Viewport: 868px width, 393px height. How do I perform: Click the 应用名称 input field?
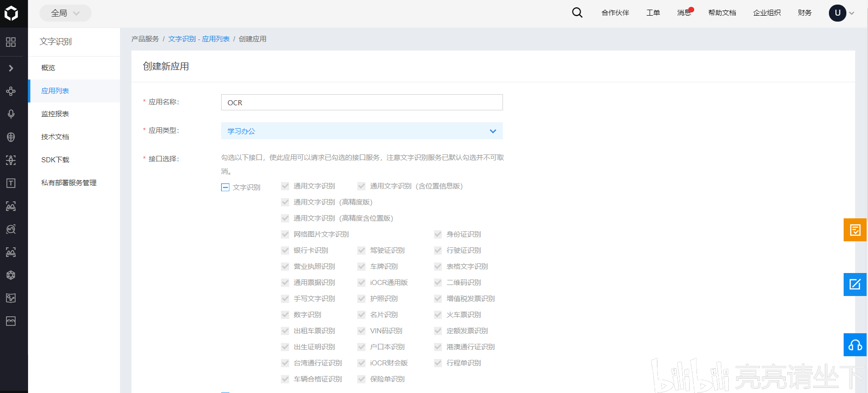tap(362, 103)
